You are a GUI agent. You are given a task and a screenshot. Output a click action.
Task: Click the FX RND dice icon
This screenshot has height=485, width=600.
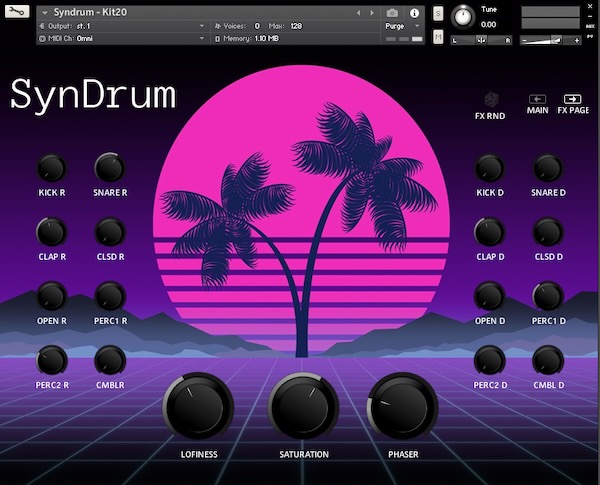tap(490, 100)
